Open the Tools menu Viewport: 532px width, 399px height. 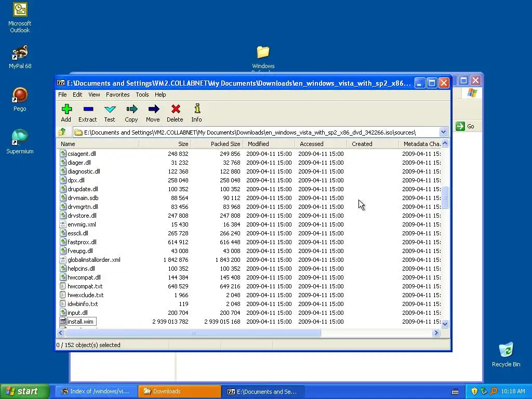point(142,95)
